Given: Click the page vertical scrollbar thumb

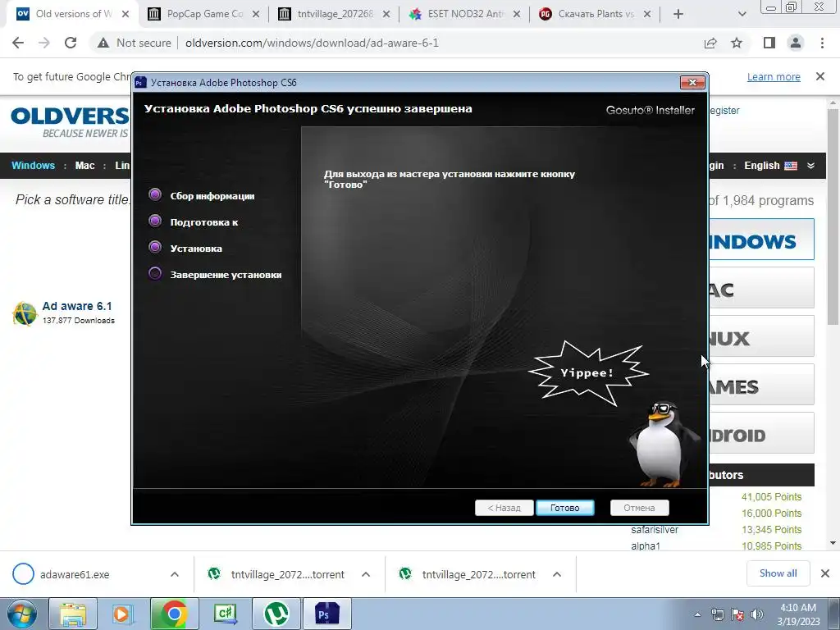Looking at the screenshot, I should [833, 217].
